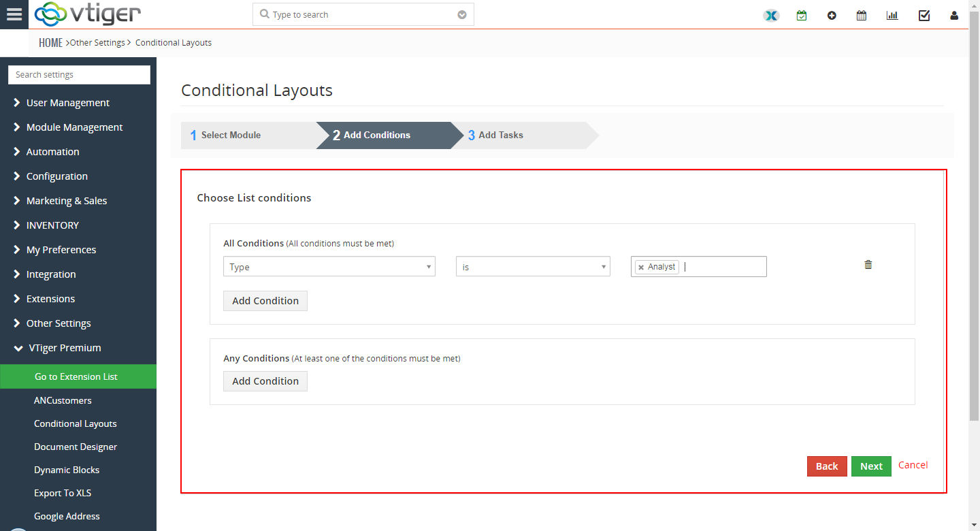Click Conditional Layouts breadcrumb text
This screenshot has height=531, width=980.
click(x=174, y=42)
